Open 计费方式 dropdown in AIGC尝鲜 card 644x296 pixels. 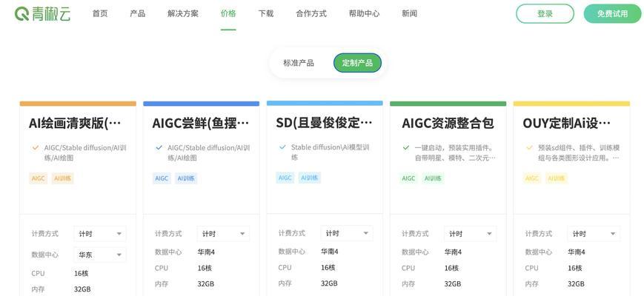click(223, 234)
